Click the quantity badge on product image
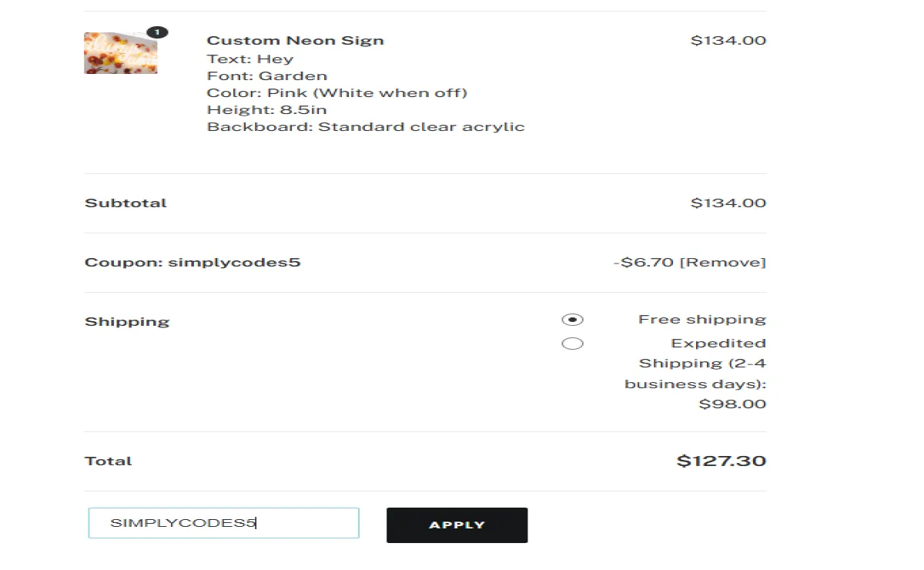The width and height of the screenshot is (924, 570). point(157,32)
